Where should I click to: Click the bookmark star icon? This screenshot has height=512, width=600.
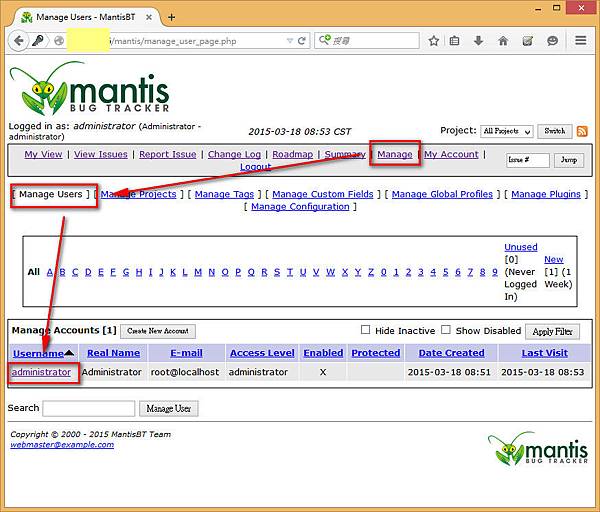tap(434, 41)
